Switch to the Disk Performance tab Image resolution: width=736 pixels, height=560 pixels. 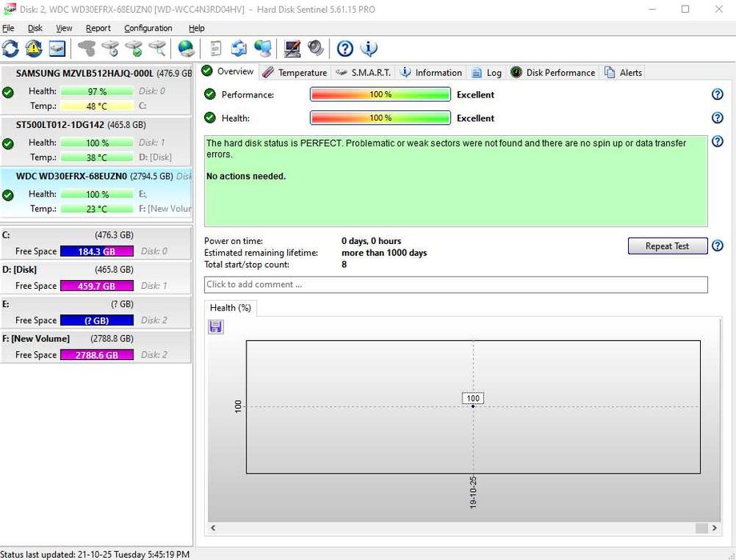[553, 73]
